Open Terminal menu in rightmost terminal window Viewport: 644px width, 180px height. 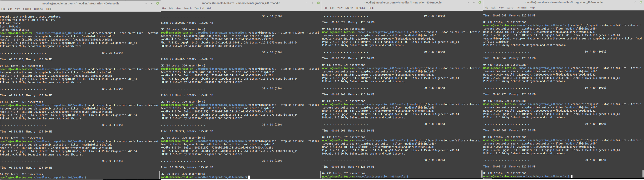[x=522, y=8]
